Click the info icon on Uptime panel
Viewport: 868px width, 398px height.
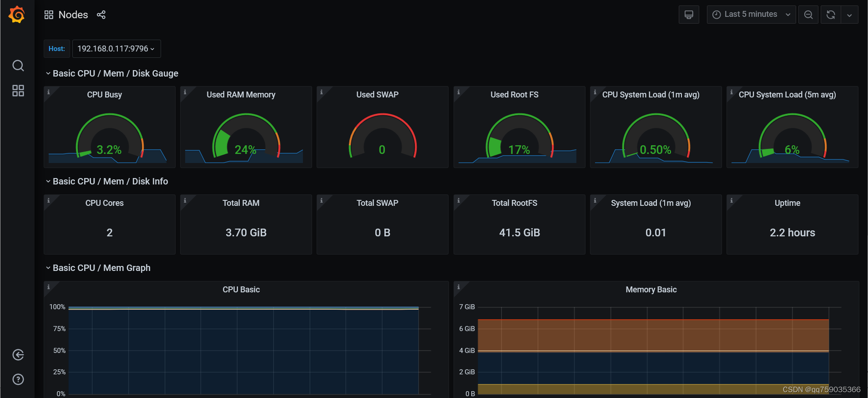732,200
